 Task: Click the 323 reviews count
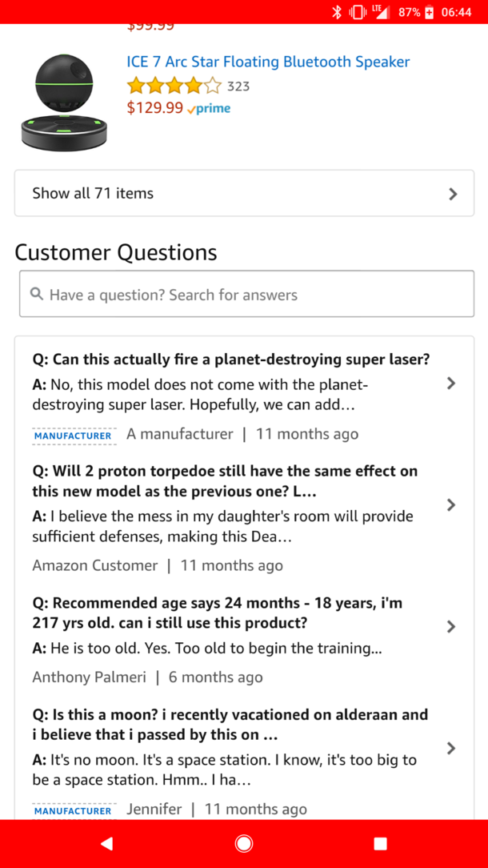(x=238, y=86)
